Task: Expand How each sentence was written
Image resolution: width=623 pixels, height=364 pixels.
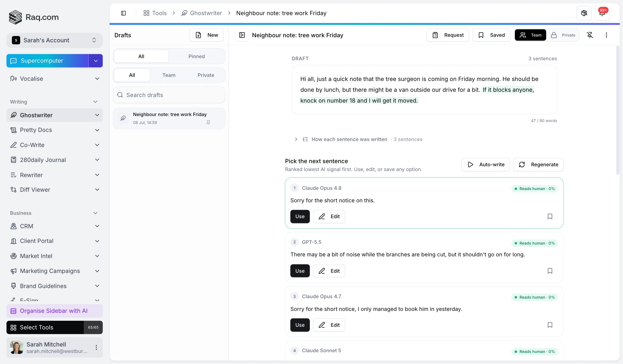Action: pyautogui.click(x=358, y=139)
